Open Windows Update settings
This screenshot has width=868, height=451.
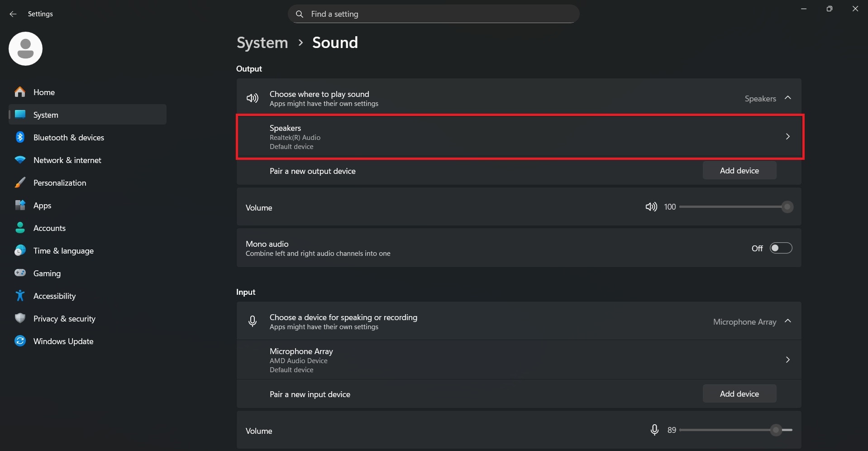pyautogui.click(x=63, y=341)
